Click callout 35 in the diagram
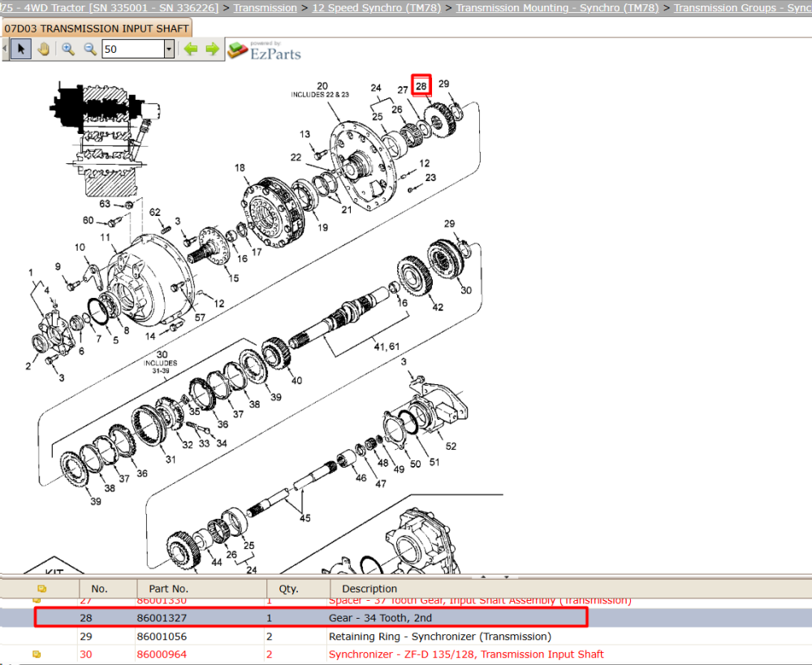Screen dimensions: 812x665 click(x=194, y=411)
